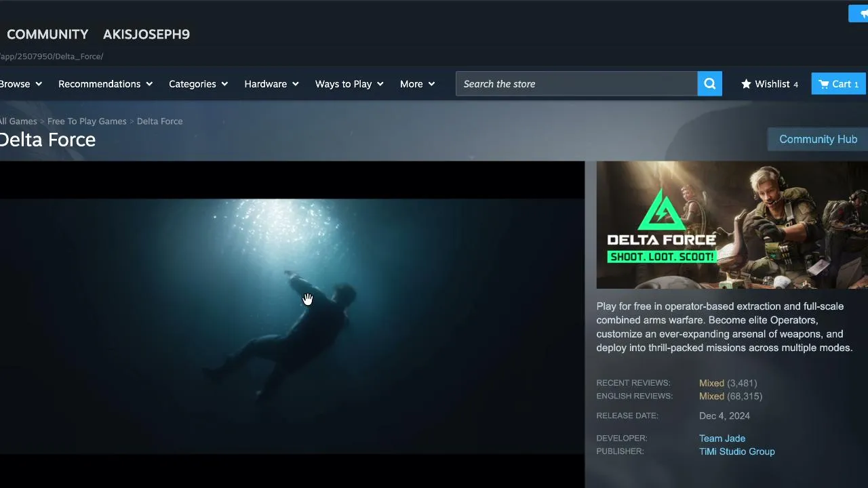Open the More dropdown arrow
This screenshot has width=868, height=488.
coord(431,84)
